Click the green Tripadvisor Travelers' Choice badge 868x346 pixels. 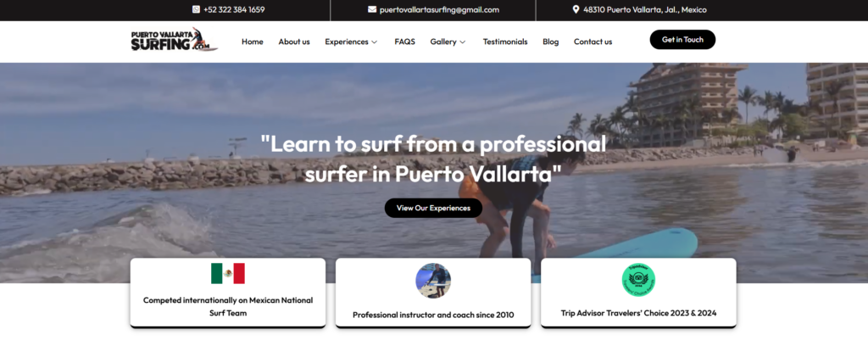tap(638, 280)
